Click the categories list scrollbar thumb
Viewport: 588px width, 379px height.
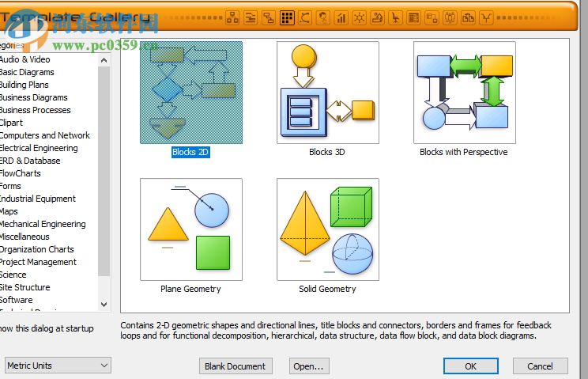(x=104, y=171)
